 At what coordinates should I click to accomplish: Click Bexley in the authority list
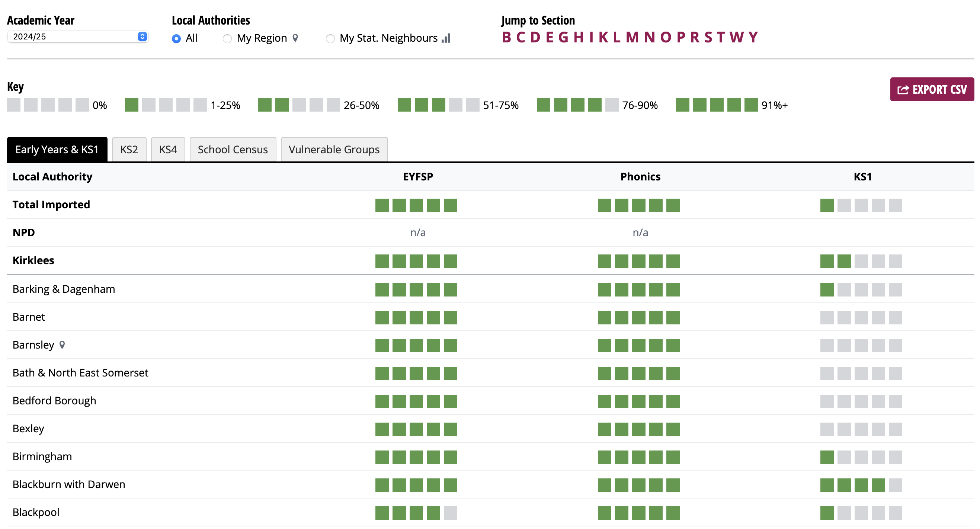click(x=28, y=429)
